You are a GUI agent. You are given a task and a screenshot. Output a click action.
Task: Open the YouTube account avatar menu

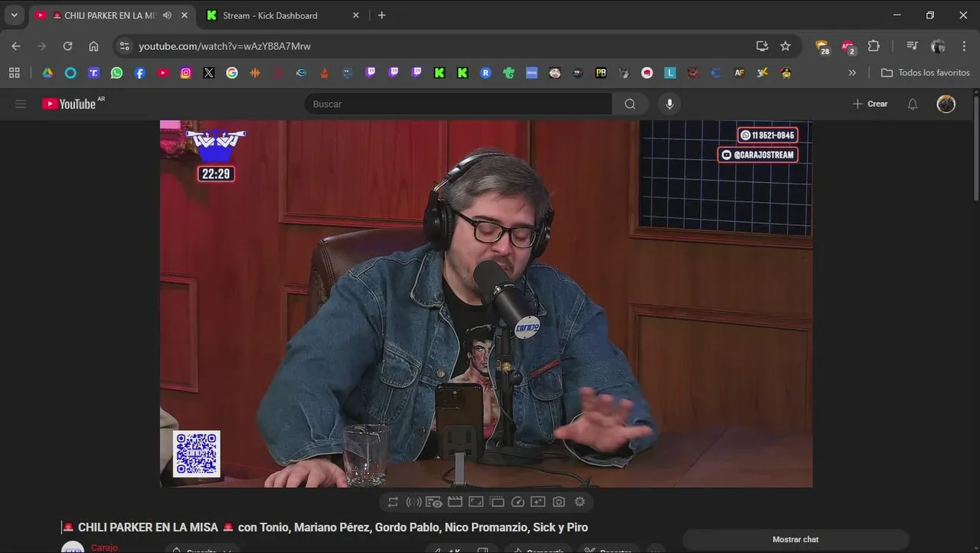[x=946, y=104]
